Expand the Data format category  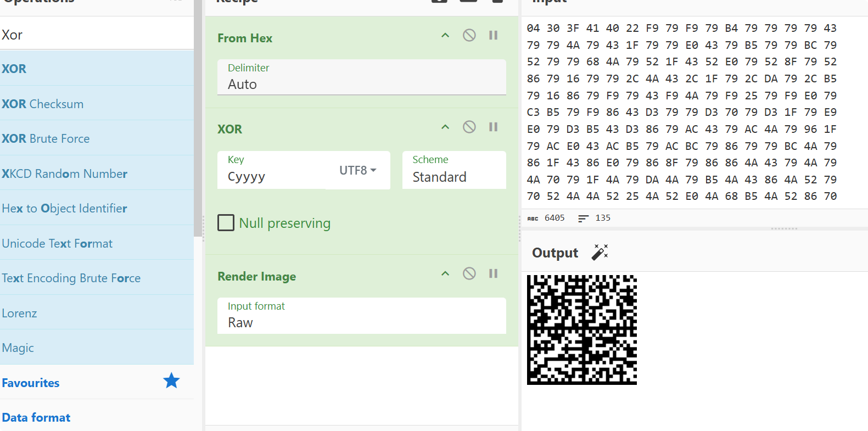click(x=97, y=417)
